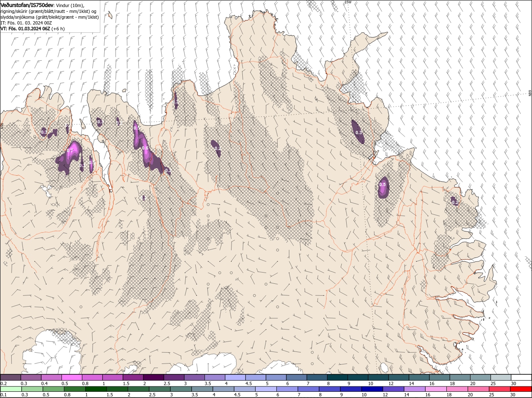
Task: Select the purple 12–14 swatch, lower row
Action: point(394,389)
